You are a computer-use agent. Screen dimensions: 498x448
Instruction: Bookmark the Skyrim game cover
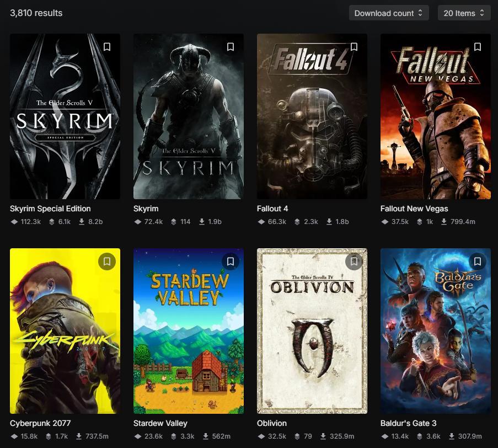[x=231, y=47]
